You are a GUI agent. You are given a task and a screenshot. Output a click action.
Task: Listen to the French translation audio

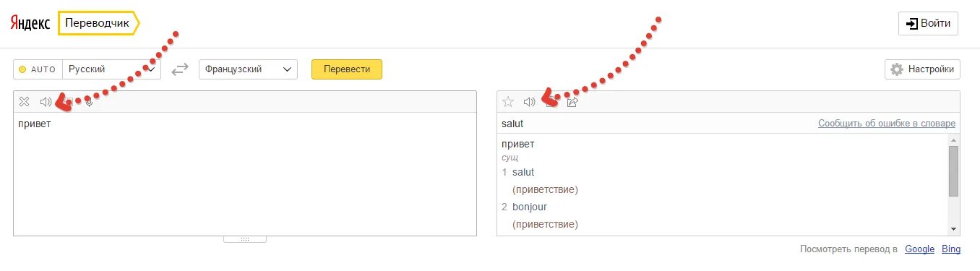(x=529, y=102)
